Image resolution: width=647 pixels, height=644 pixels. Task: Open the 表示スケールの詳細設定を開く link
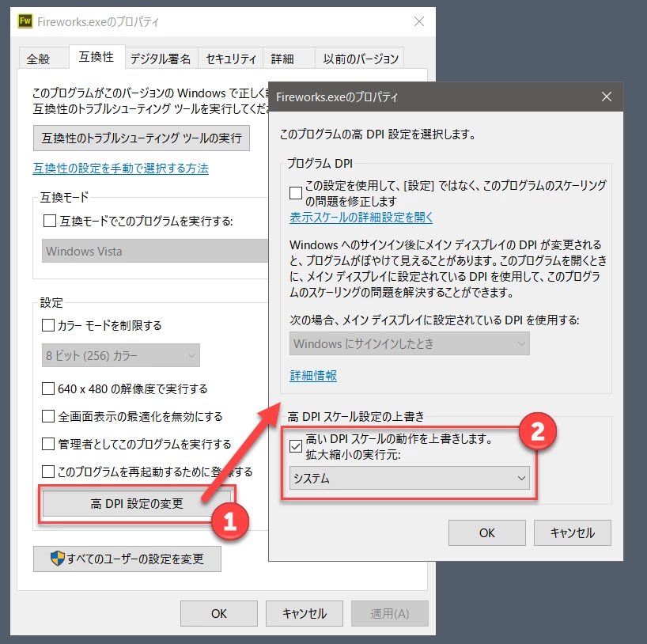[x=361, y=217]
